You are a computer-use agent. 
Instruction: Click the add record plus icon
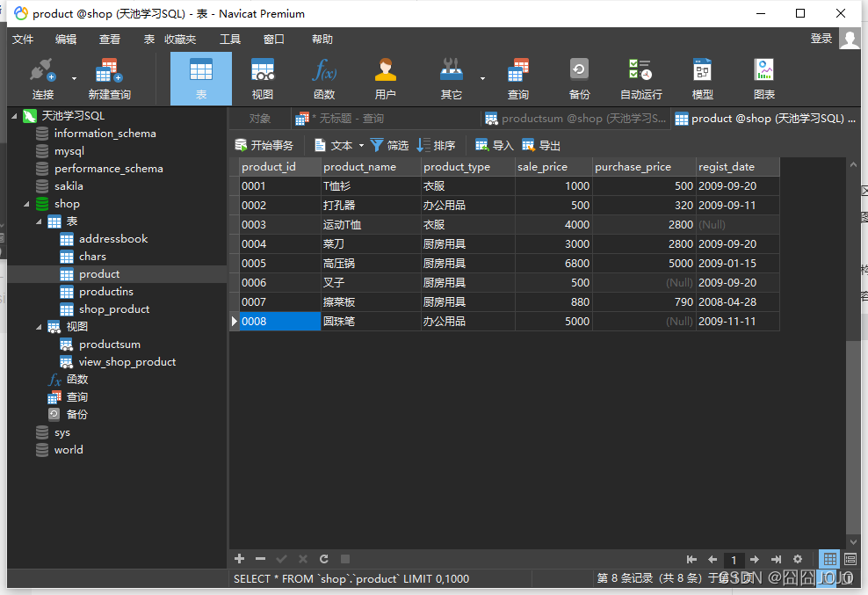click(x=239, y=558)
